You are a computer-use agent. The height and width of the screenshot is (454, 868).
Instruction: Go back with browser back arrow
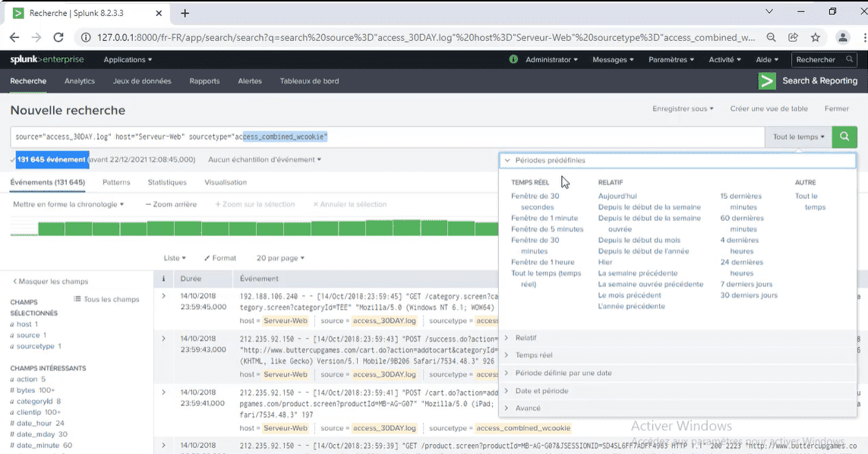pyautogui.click(x=14, y=37)
